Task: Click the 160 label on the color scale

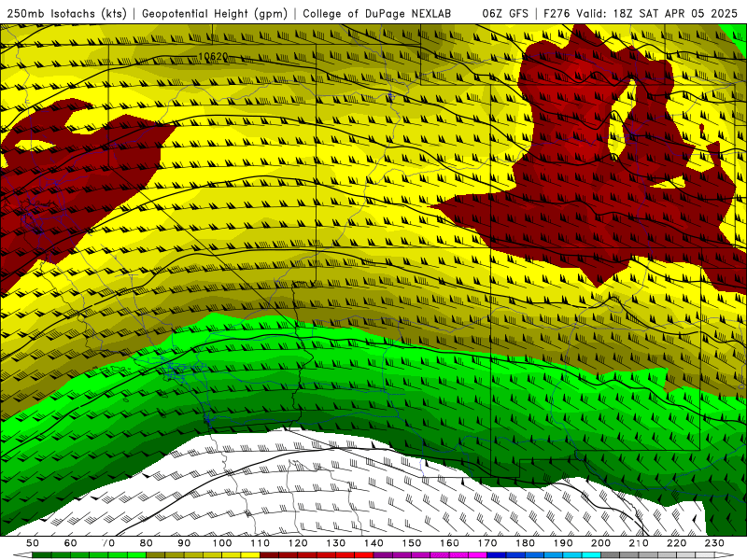Action: (449, 543)
